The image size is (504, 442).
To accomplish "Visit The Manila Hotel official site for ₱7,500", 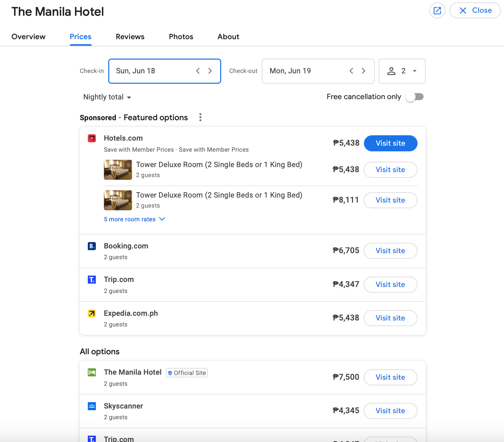I will (390, 377).
